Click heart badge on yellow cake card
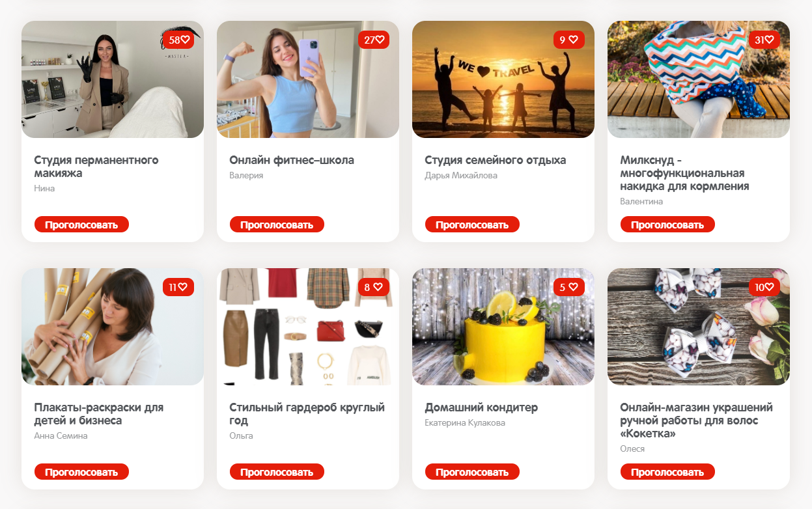This screenshot has width=812, height=509. [569, 287]
